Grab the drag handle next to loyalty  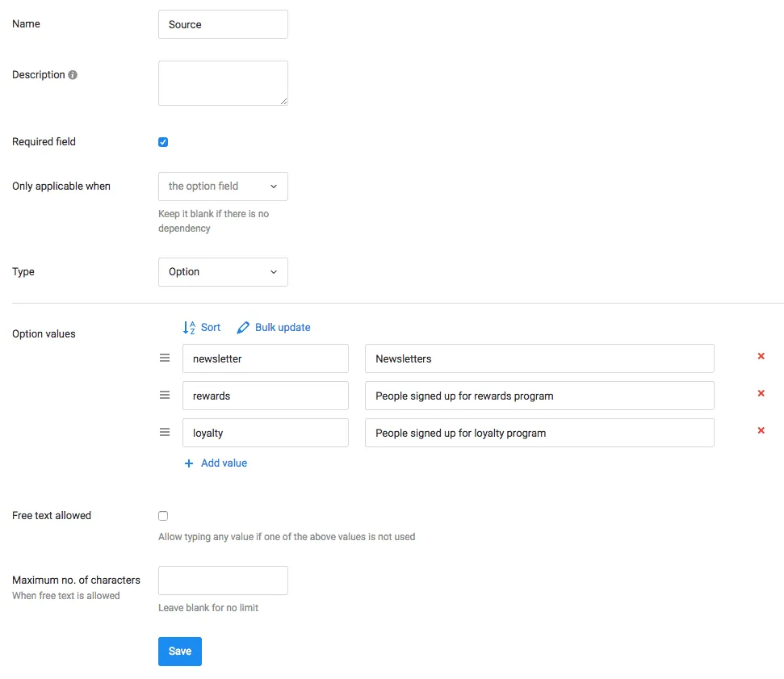[165, 432]
